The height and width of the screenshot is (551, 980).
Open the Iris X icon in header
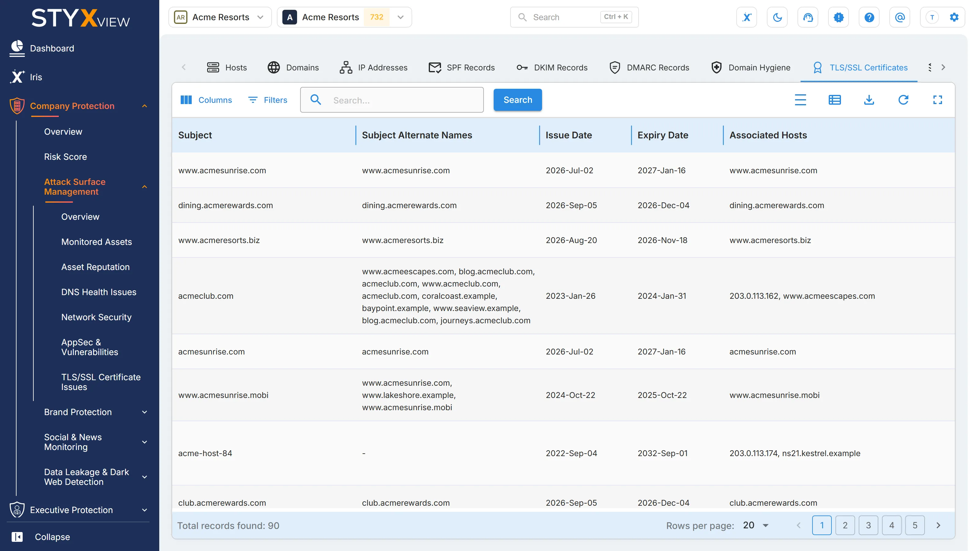click(x=747, y=17)
